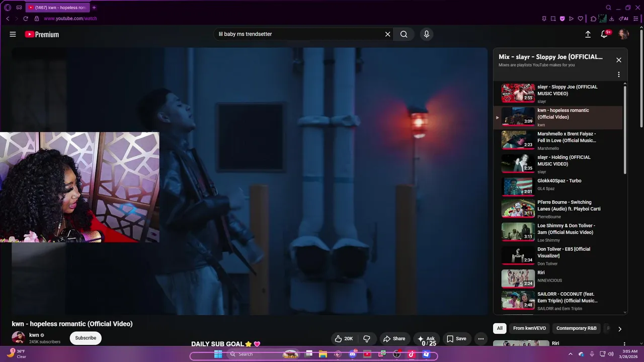Close the Mix playlist panel
644x362 pixels.
(x=618, y=60)
